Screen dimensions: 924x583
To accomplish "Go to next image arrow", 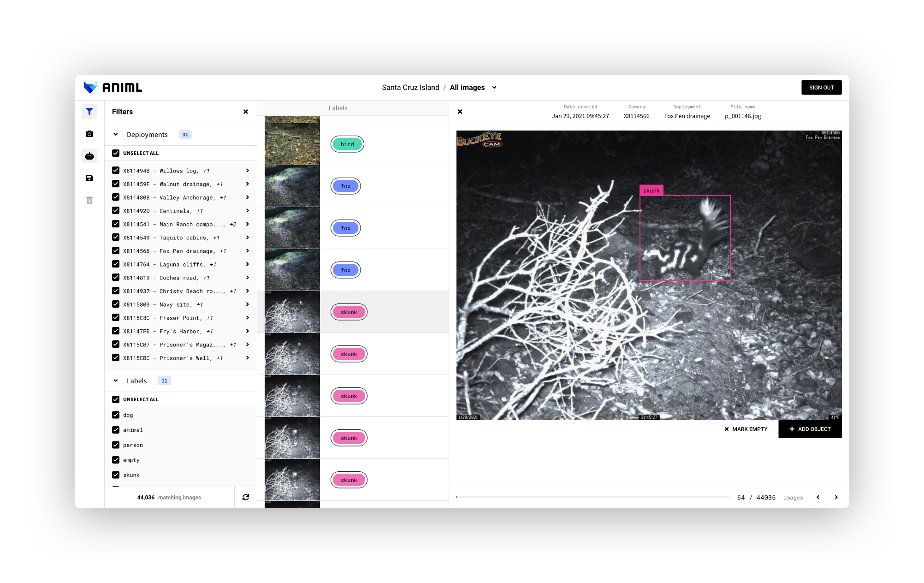I will [836, 497].
